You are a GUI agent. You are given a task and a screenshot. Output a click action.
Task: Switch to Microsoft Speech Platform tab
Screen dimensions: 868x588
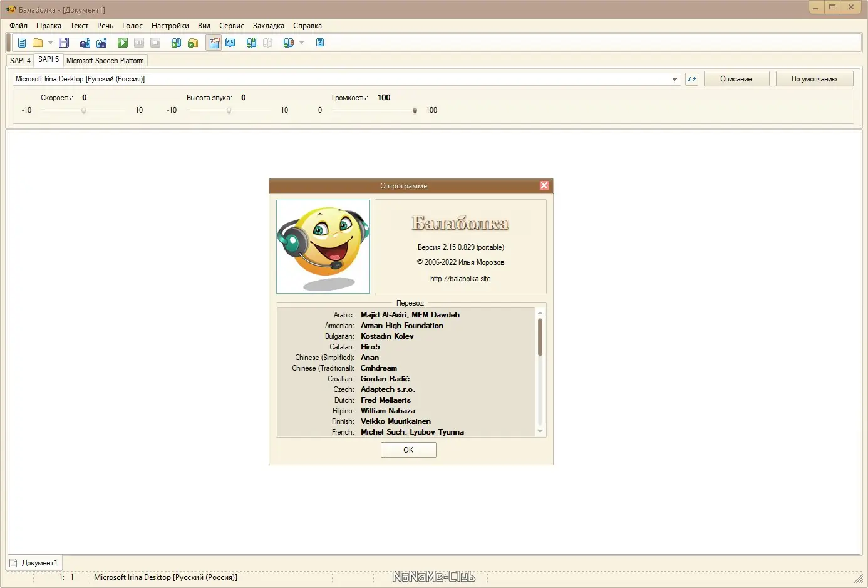105,61
